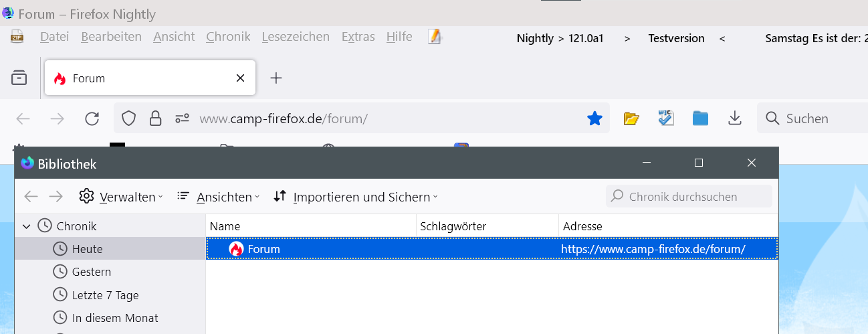This screenshot has height=334, width=868.
Task: Select Letzte 7 Tage history entry
Action: 105,295
